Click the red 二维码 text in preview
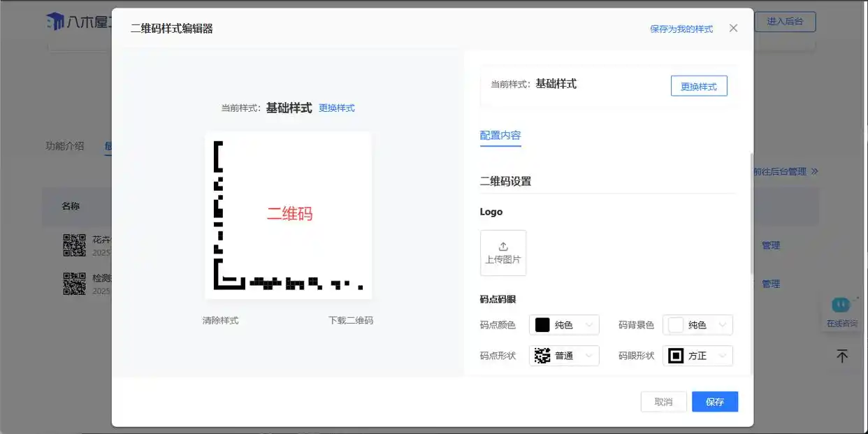 click(x=289, y=214)
